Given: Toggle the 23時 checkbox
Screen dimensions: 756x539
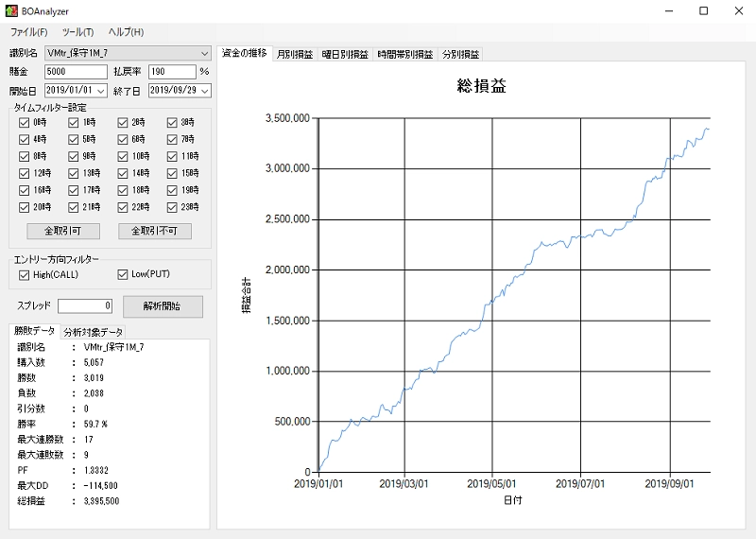Looking at the screenshot, I should click(172, 207).
